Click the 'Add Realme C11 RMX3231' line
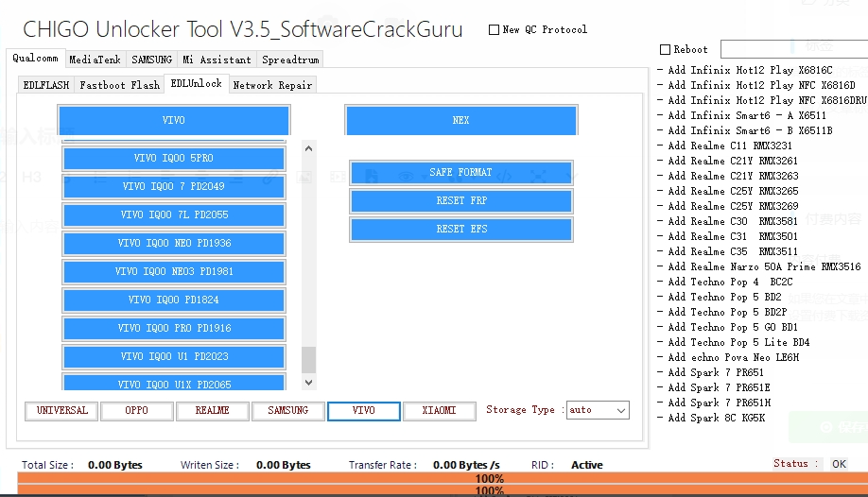Screen dimensions: 868x497 (724, 146)
